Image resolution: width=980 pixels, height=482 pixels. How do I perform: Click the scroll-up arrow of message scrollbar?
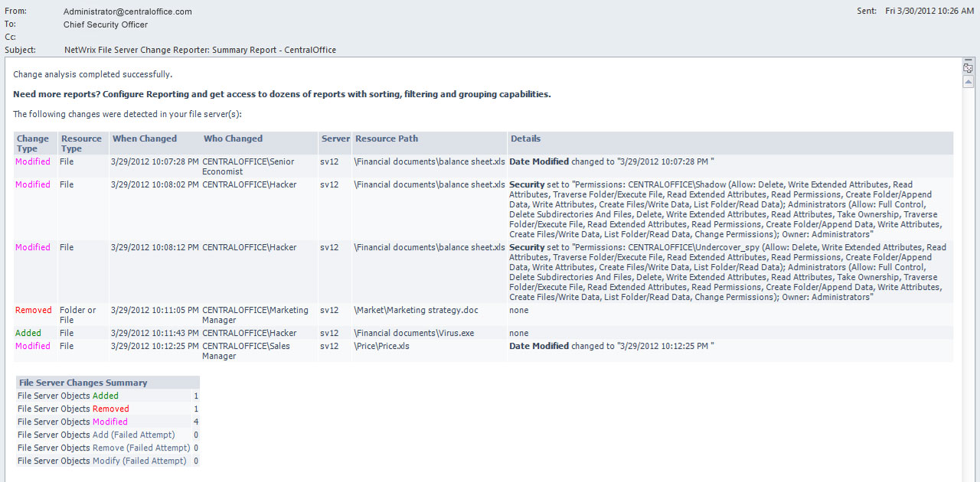coord(968,81)
